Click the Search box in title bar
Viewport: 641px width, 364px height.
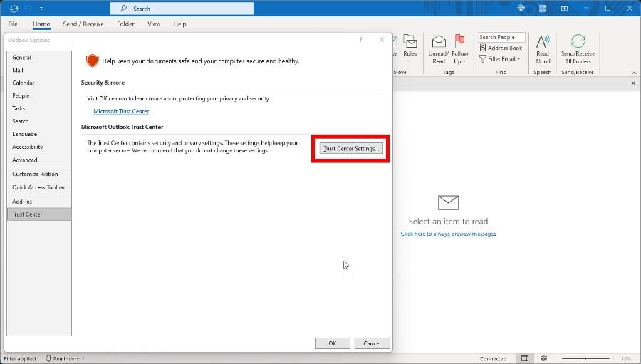point(182,8)
